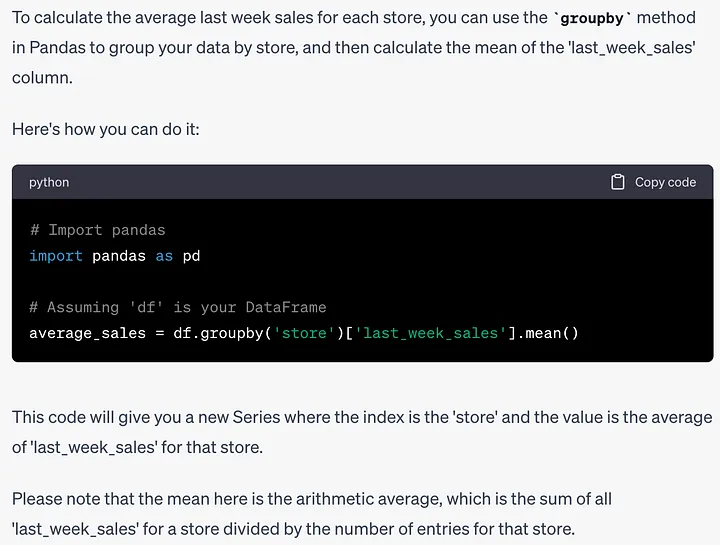Click the empty line between code statements

coord(200,281)
